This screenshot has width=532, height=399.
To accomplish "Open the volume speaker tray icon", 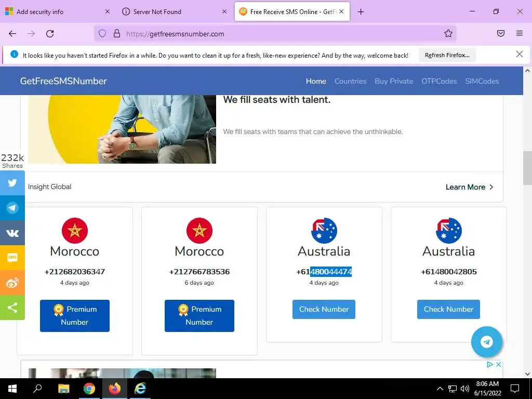I will tap(464, 389).
